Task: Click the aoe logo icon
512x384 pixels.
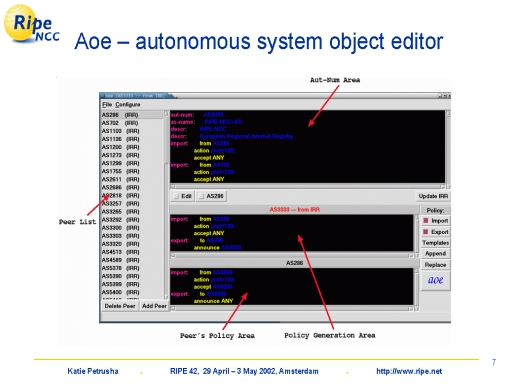Action: tap(435, 280)
